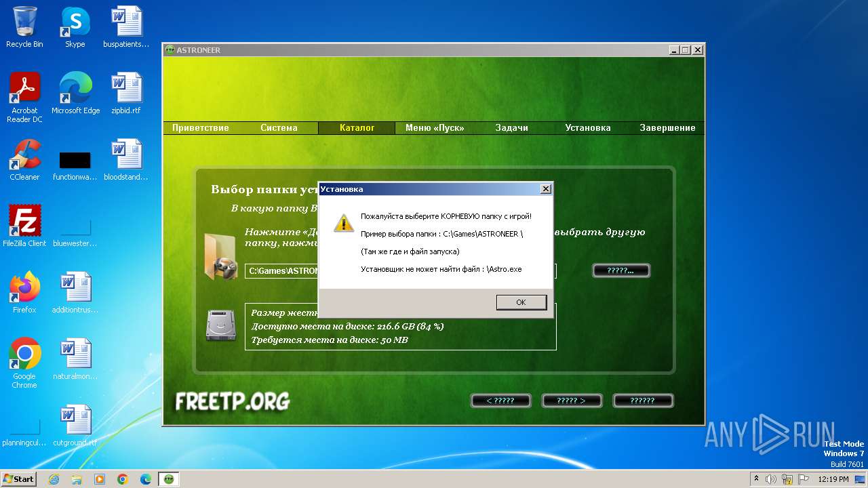Open Skype desktop shortcut

[x=75, y=26]
